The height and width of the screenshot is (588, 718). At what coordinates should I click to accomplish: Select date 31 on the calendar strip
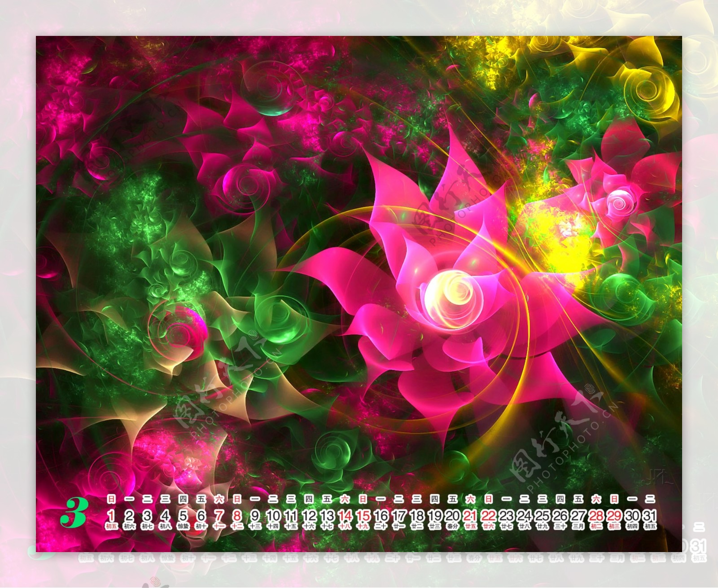point(650,515)
